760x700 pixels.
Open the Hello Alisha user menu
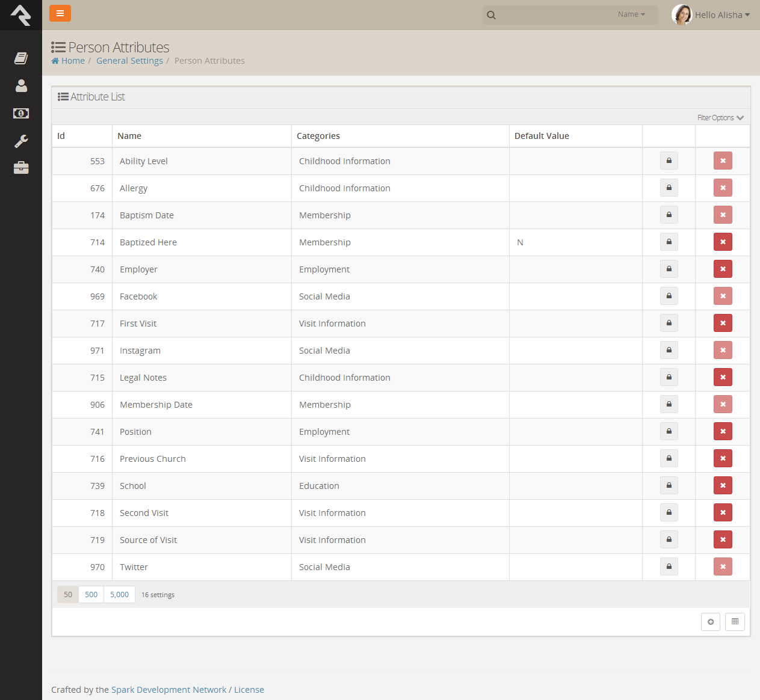point(711,15)
